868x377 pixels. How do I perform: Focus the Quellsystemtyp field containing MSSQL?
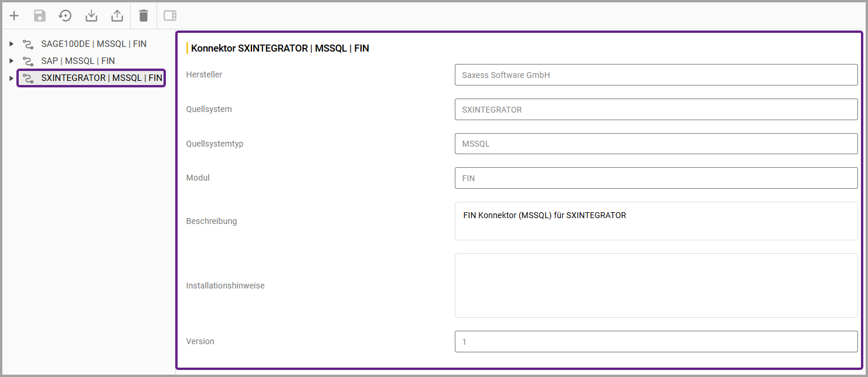click(656, 144)
